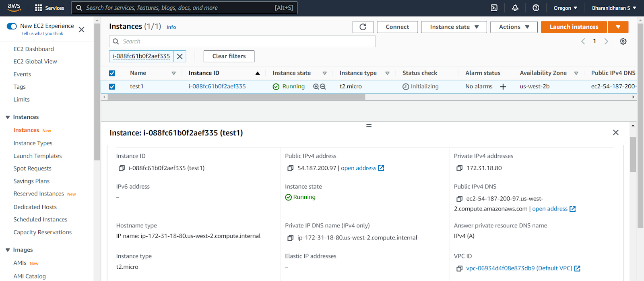Open address link next to 54.187.200.97

[x=359, y=168]
